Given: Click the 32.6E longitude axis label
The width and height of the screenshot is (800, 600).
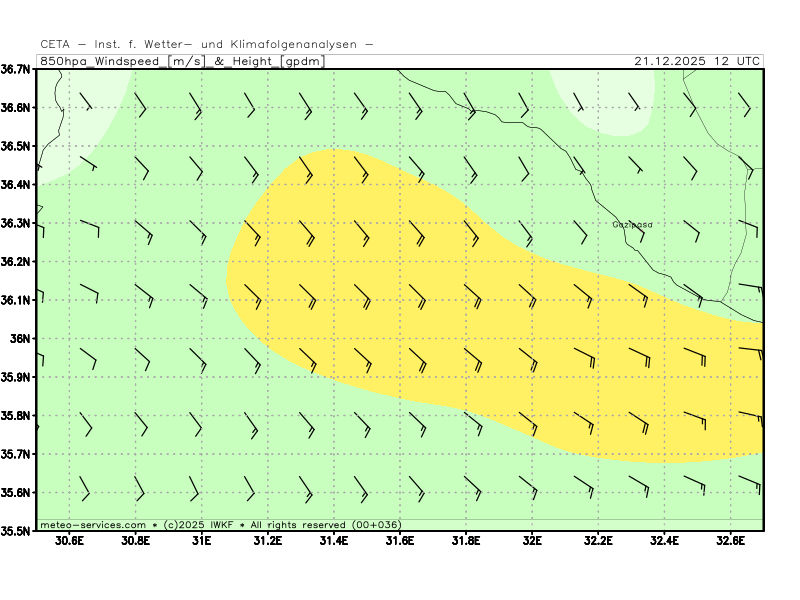Looking at the screenshot, I should coord(729,541).
